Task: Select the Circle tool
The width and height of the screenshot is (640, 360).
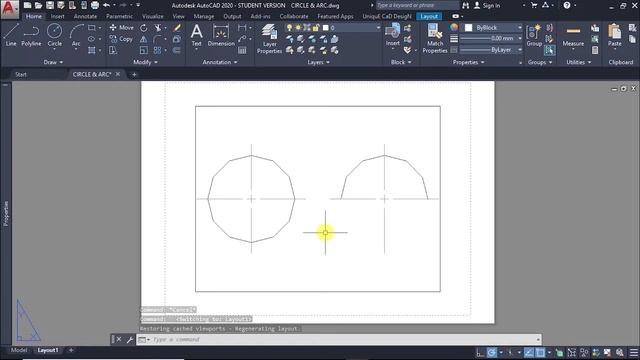Action: click(54, 36)
